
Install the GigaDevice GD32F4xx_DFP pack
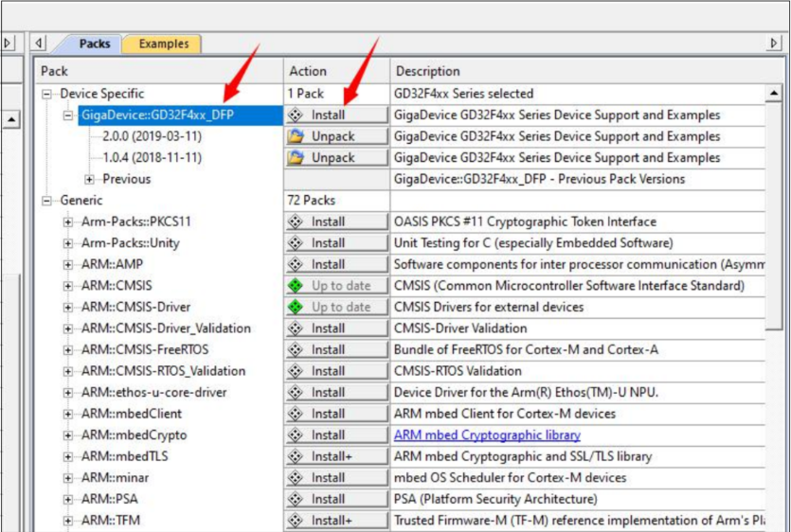(x=337, y=115)
